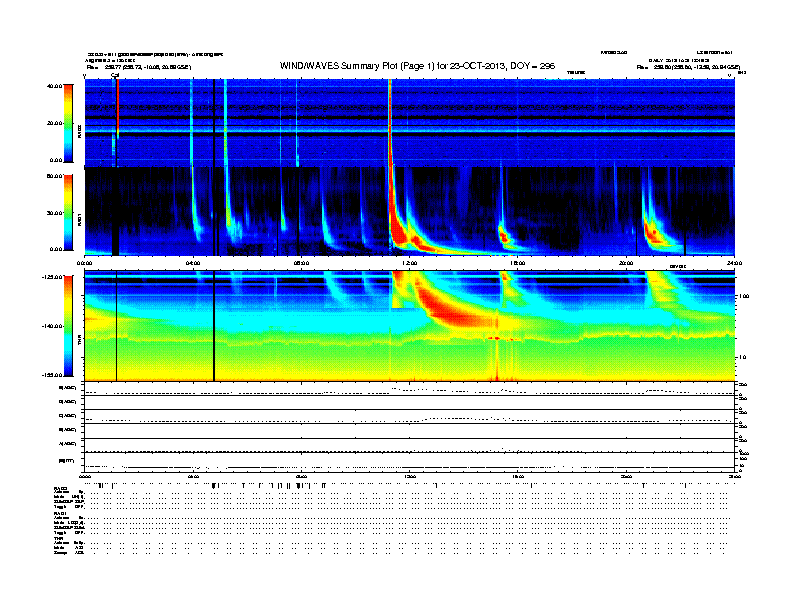Click the 20:00 time label below the RAD1 spectrogram

626,263
